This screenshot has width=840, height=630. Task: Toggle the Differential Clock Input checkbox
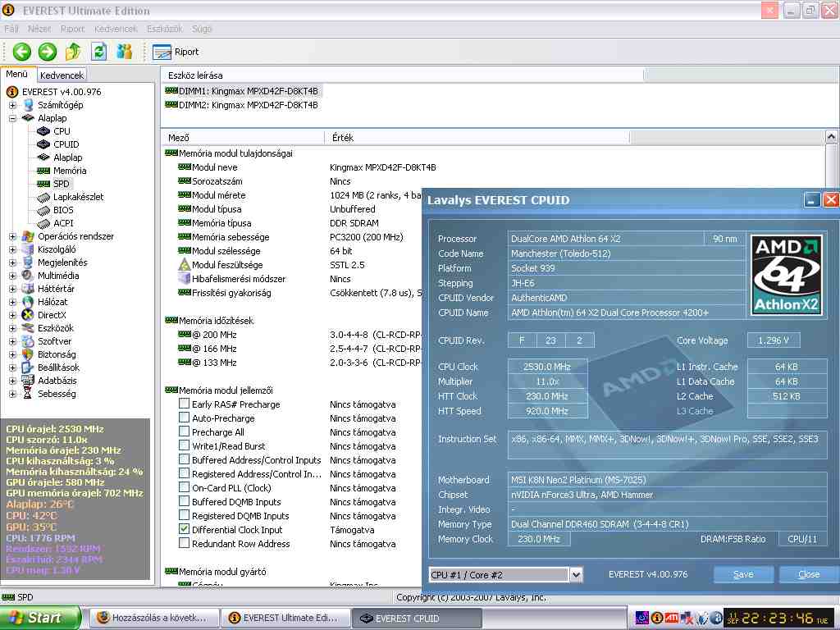(x=184, y=530)
